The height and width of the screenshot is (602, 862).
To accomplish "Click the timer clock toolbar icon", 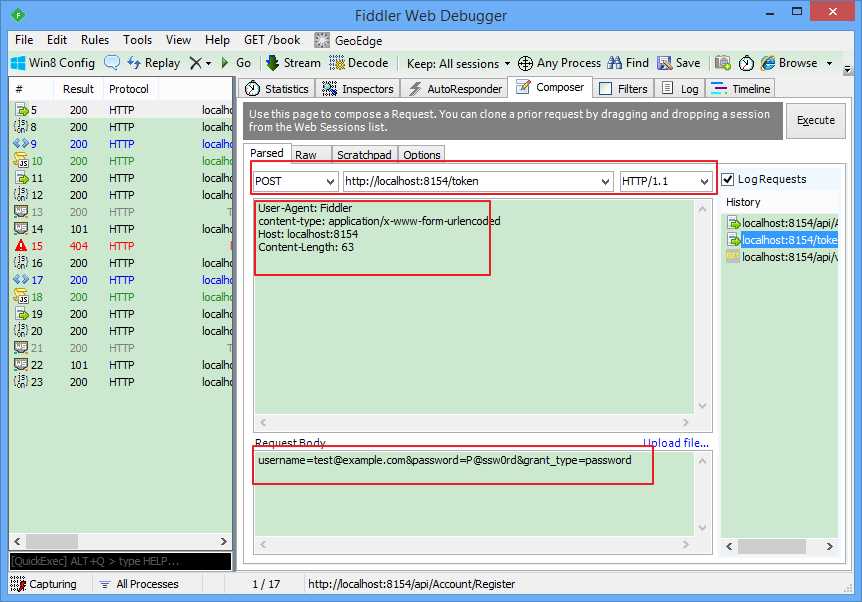I will (746, 63).
